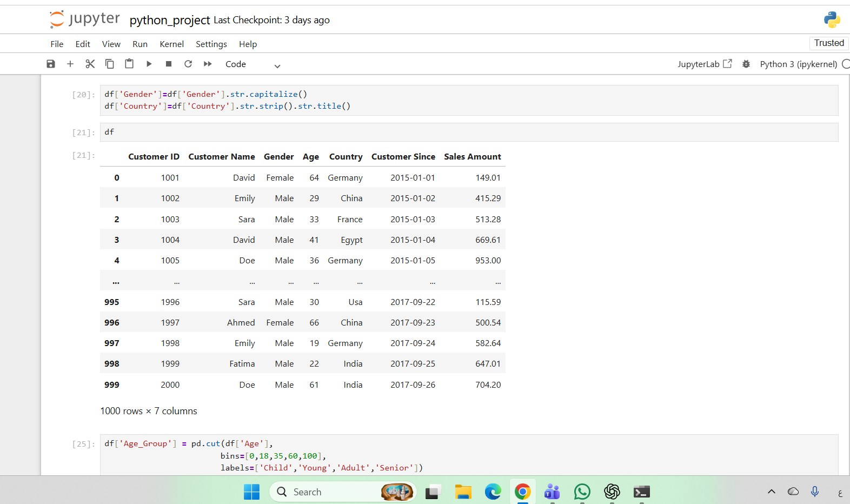Interrupt the kernel with the stop icon
The height and width of the screenshot is (504, 850).
point(169,64)
